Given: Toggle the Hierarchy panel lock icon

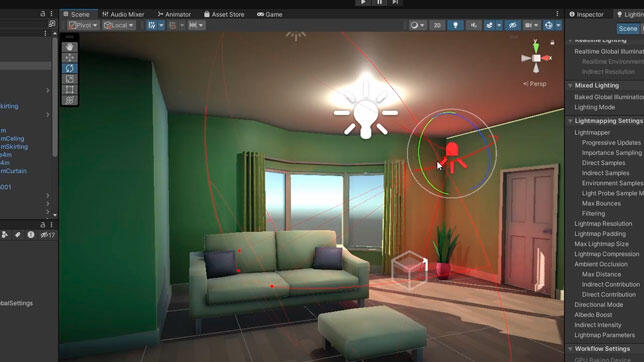Looking at the screenshot, I should click(43, 14).
